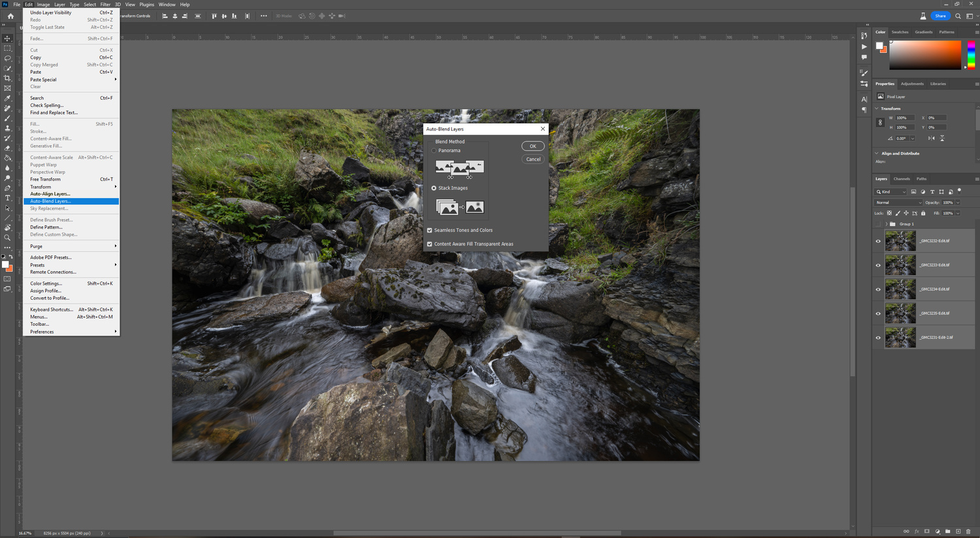Open the Normal blend mode dropdown
The width and height of the screenshot is (980, 538).
point(898,202)
